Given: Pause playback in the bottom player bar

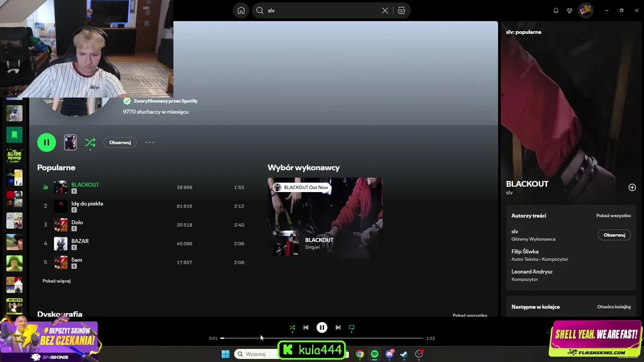Looking at the screenshot, I should coord(322,327).
